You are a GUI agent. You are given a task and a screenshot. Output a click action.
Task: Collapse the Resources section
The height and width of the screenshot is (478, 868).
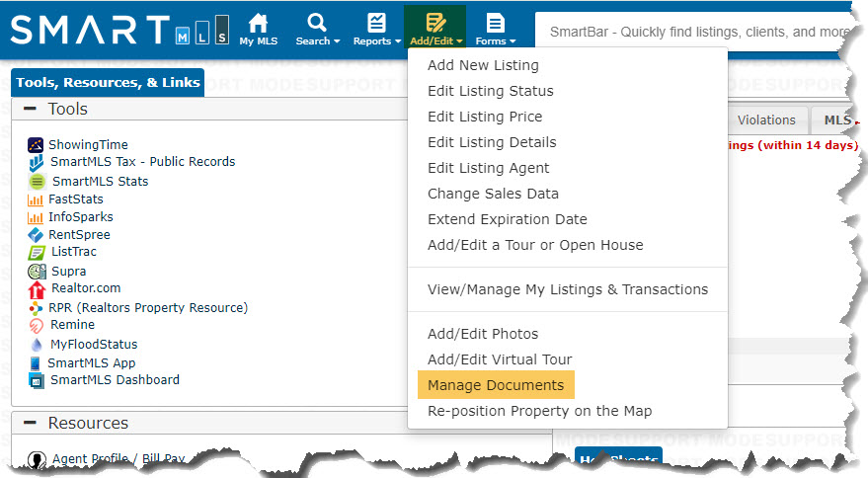coord(30,423)
